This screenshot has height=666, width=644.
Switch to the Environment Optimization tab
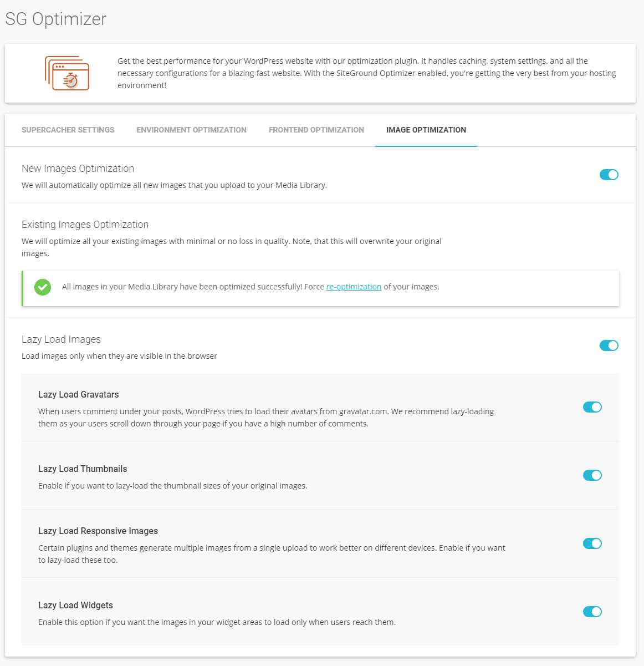click(192, 130)
